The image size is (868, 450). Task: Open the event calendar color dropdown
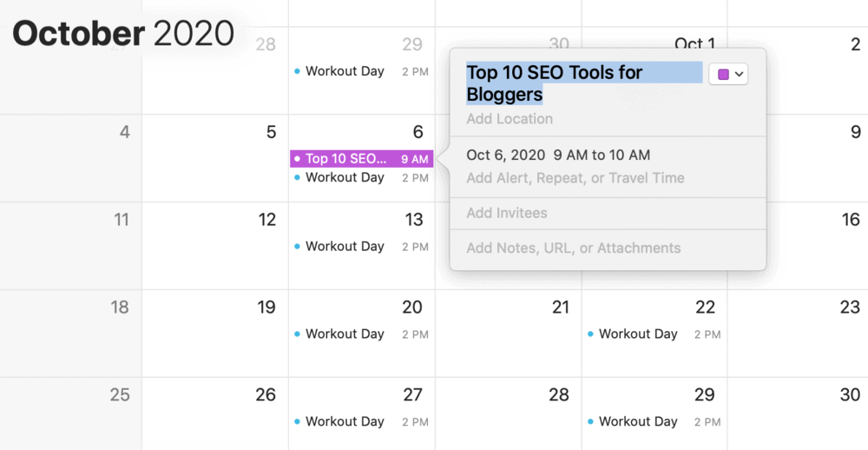(728, 74)
